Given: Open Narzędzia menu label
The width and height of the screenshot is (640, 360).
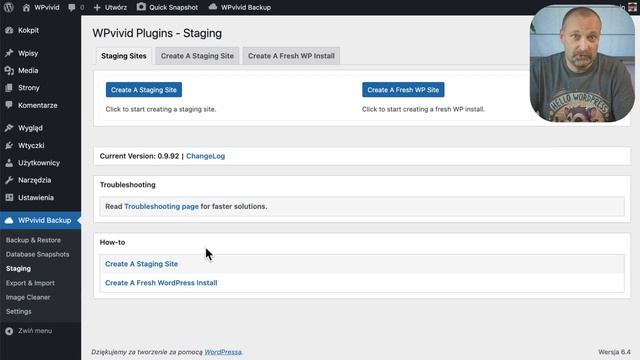Looking at the screenshot, I should tap(34, 180).
